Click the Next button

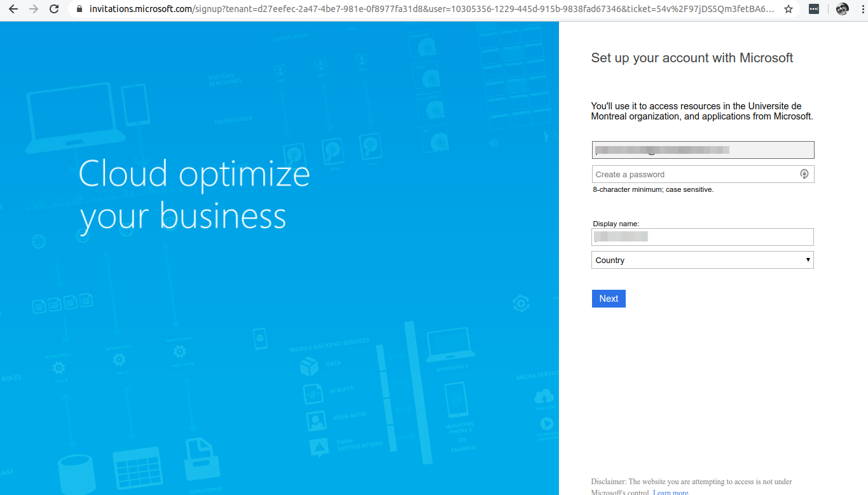point(609,299)
